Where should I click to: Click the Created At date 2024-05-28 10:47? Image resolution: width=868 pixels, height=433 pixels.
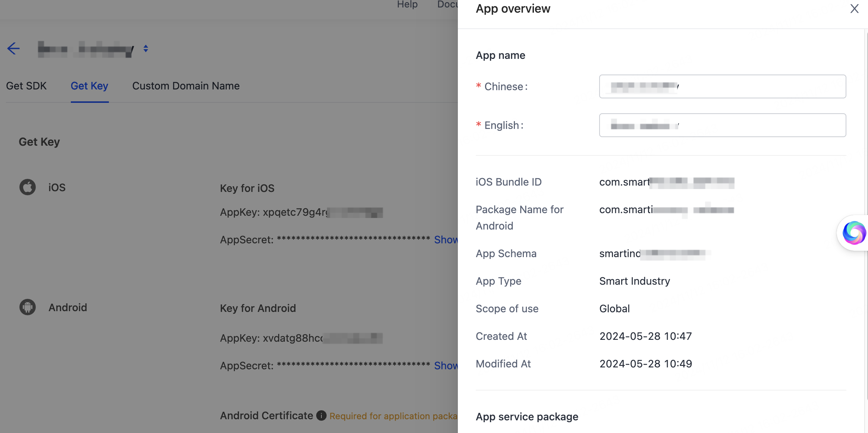pyautogui.click(x=645, y=336)
